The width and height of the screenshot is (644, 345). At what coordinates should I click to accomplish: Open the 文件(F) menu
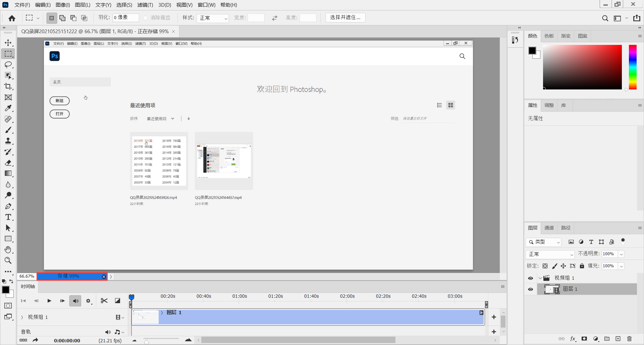[x=22, y=5]
